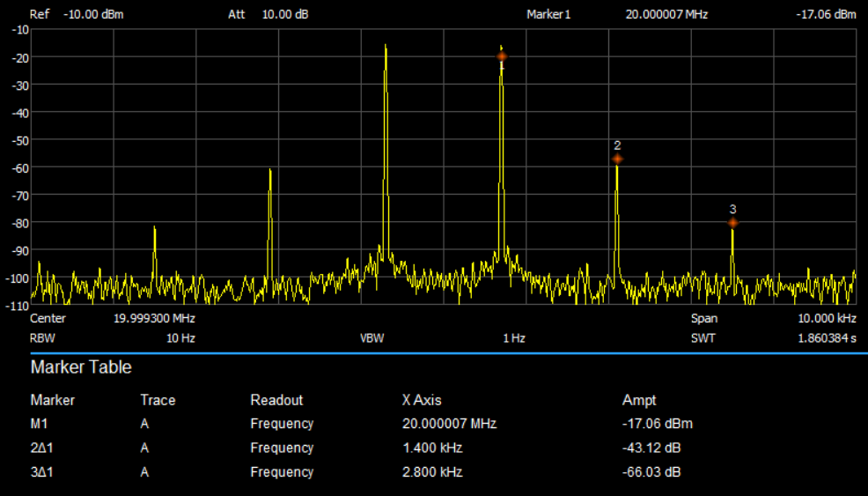Click the X Axis column header

422,400
